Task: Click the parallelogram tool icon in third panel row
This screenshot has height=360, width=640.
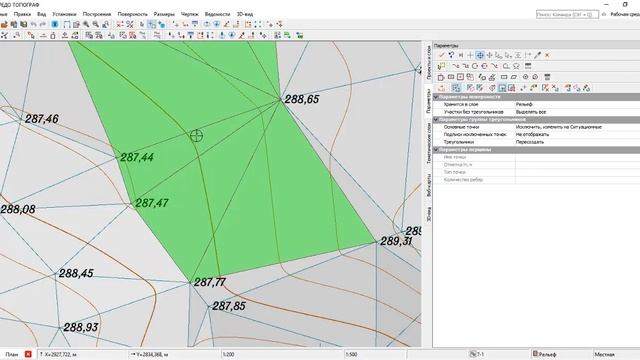Action: [x=513, y=77]
